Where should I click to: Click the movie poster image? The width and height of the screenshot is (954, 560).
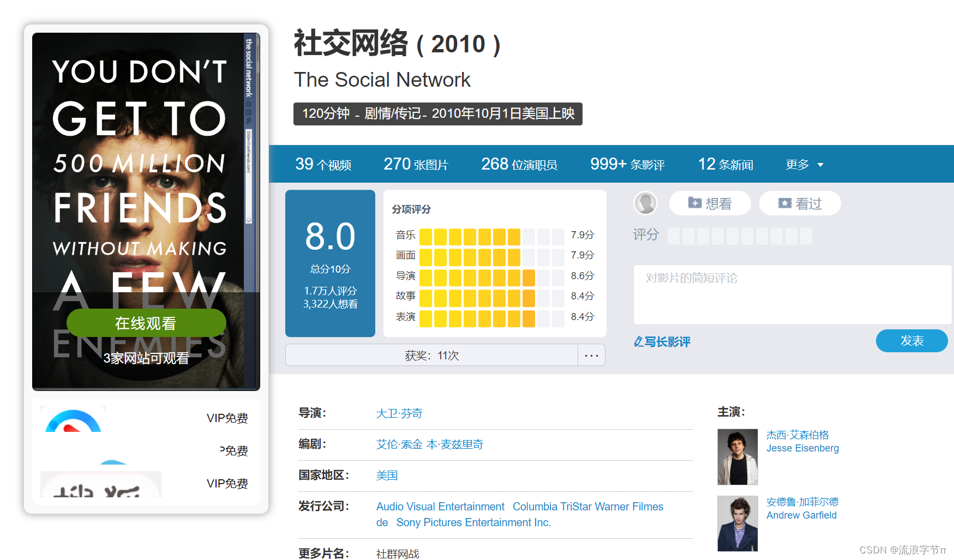click(146, 212)
